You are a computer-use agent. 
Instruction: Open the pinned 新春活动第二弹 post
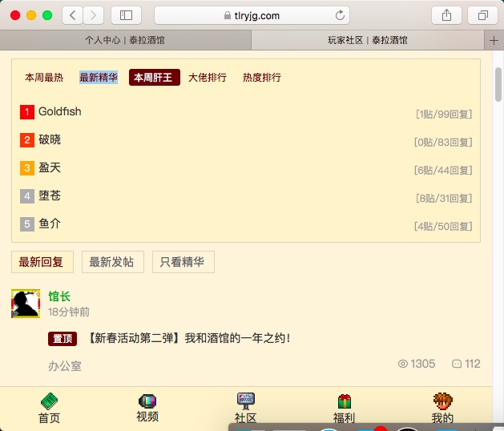coord(188,339)
